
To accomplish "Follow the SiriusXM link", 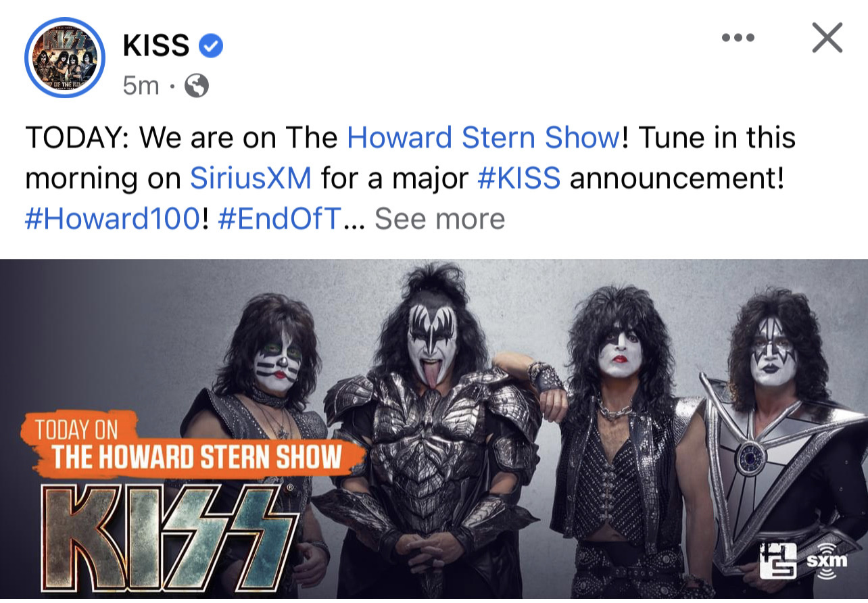I will (250, 178).
